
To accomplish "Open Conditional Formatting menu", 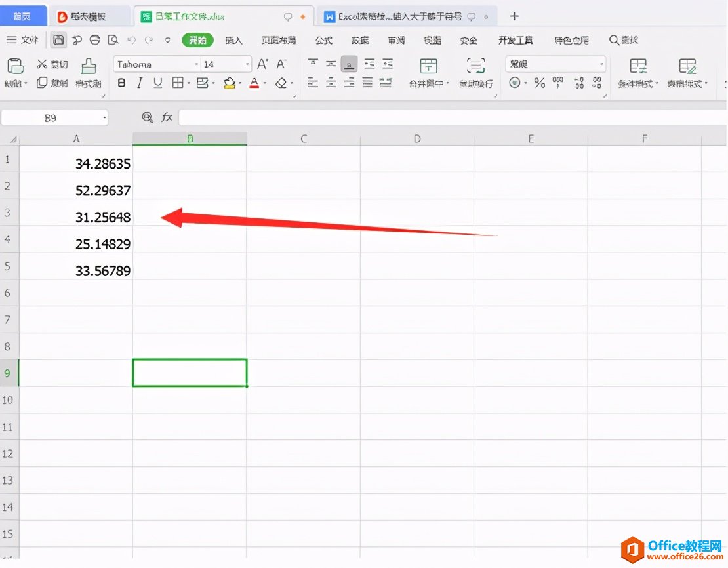I will point(638,73).
